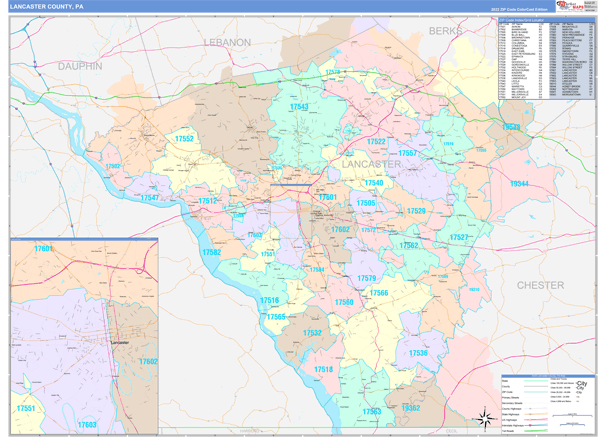
Task: Select ZIP code area 17552
Action: pyautogui.click(x=185, y=139)
